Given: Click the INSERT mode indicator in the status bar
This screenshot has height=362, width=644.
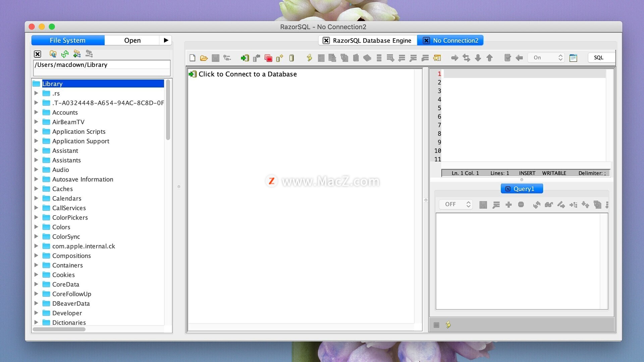Looking at the screenshot, I should pyautogui.click(x=527, y=173).
